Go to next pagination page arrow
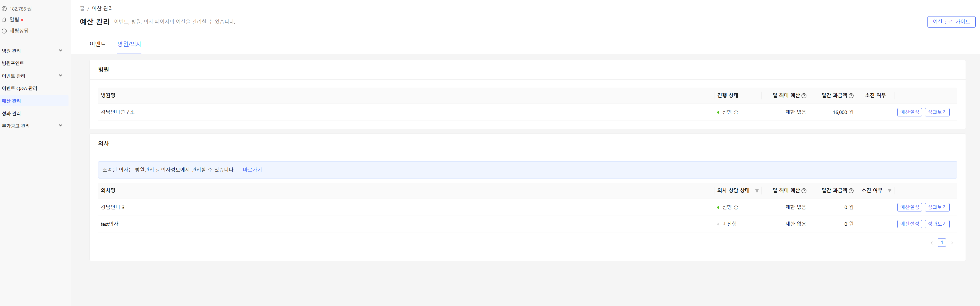This screenshot has width=980, height=306. click(x=951, y=243)
